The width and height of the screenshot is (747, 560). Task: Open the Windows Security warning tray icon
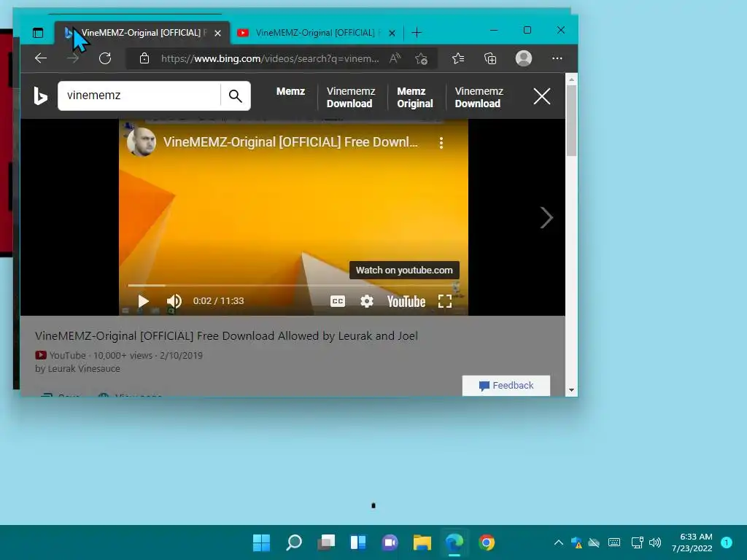(576, 542)
